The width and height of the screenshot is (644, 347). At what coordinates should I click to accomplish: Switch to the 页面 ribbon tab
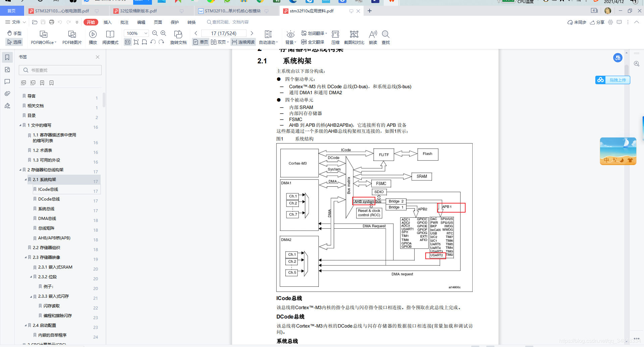tap(158, 22)
